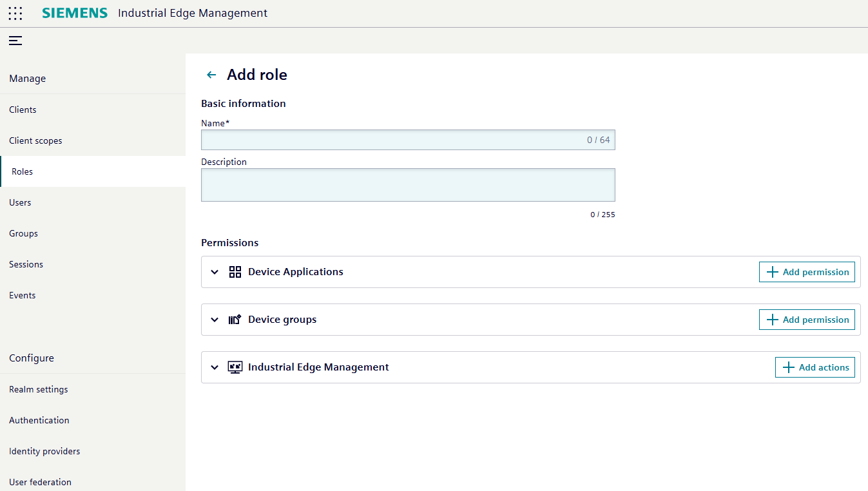Click the Device groups icon

click(235, 320)
